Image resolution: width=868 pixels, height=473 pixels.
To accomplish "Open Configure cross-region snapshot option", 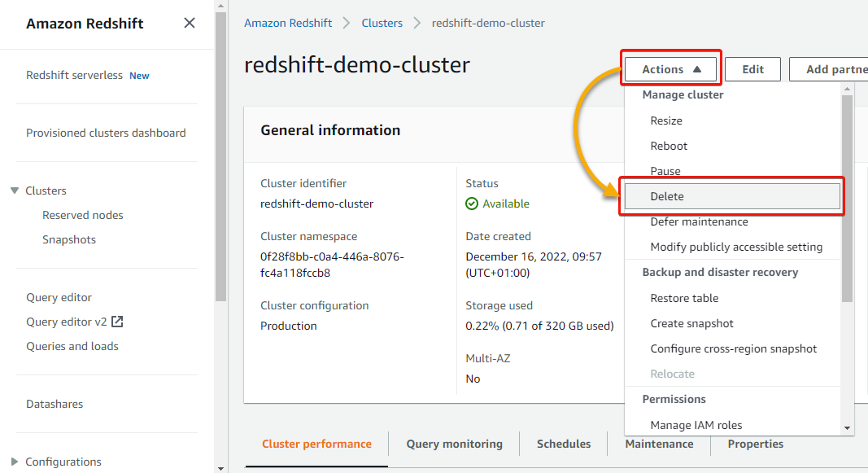I will click(x=734, y=348).
